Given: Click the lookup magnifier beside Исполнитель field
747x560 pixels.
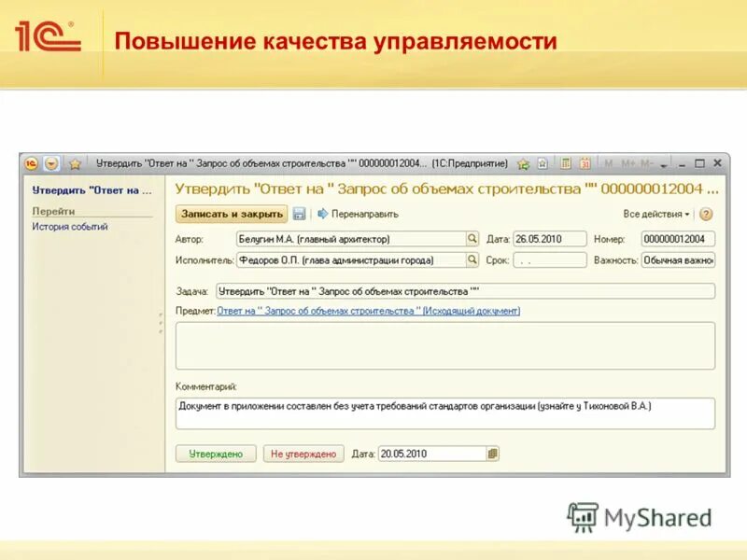Looking at the screenshot, I should coord(472,260).
